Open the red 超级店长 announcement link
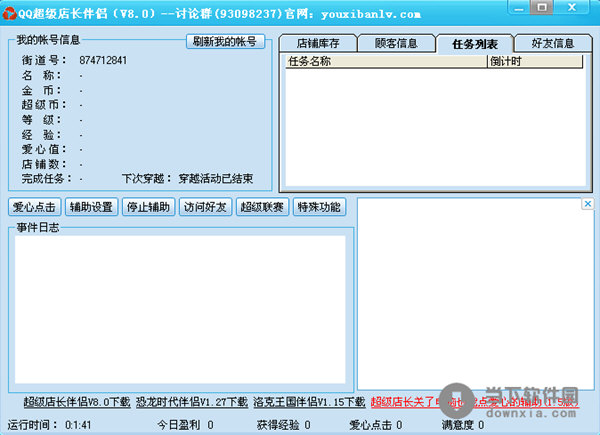This screenshot has width=600, height=435. point(475,402)
